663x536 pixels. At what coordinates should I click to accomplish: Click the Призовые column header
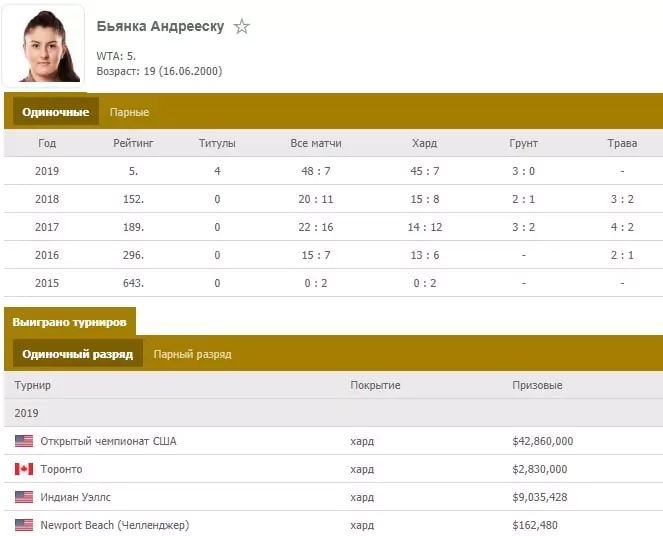click(537, 385)
